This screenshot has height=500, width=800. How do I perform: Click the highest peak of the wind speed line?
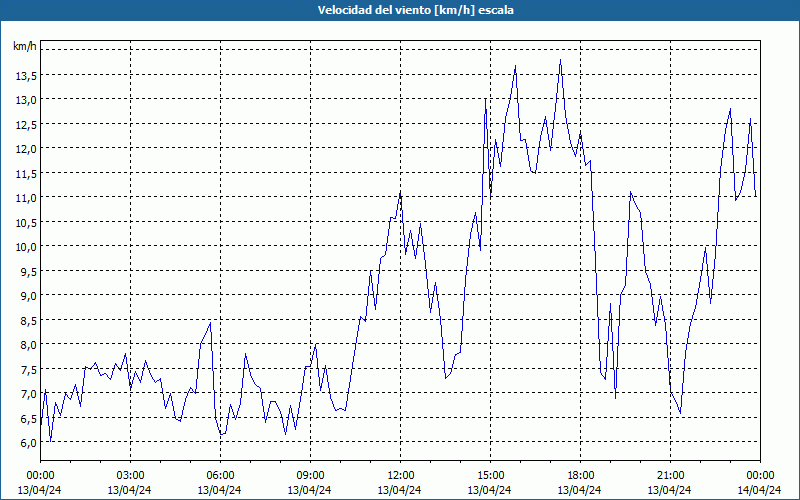(x=560, y=61)
